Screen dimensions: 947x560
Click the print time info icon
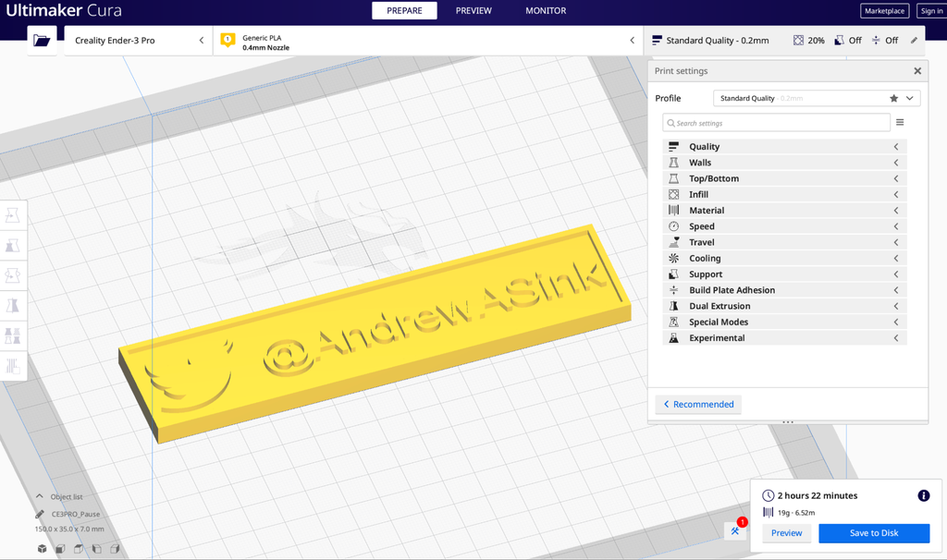point(924,495)
